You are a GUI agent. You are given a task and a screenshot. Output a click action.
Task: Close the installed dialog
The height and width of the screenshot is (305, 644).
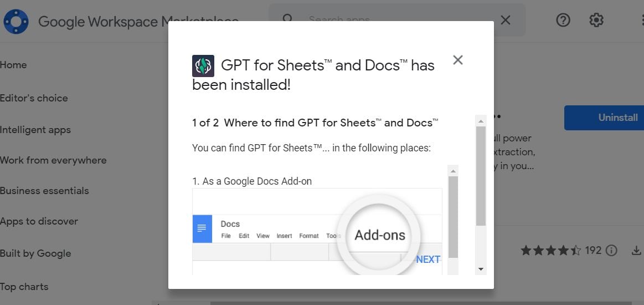(x=457, y=60)
